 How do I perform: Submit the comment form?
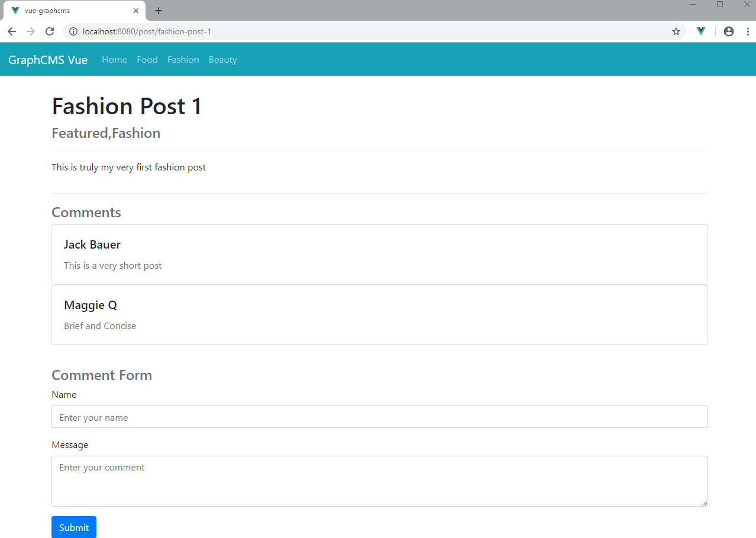(x=73, y=527)
